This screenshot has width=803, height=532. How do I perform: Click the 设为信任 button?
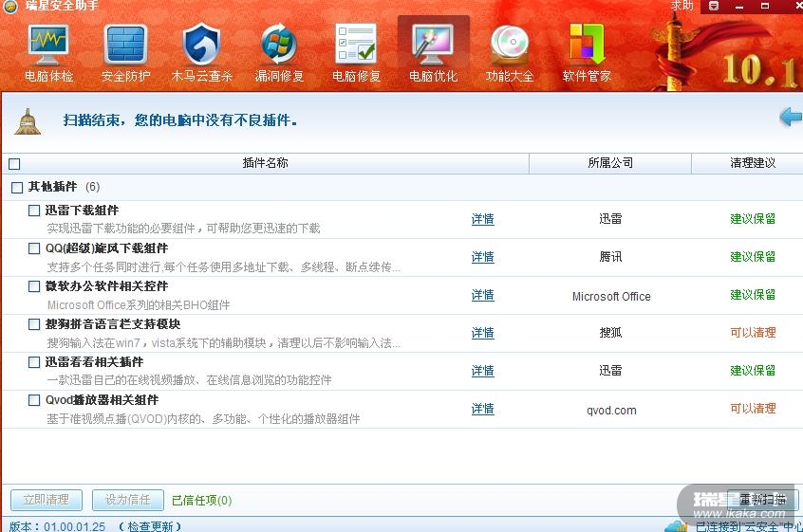click(x=128, y=500)
